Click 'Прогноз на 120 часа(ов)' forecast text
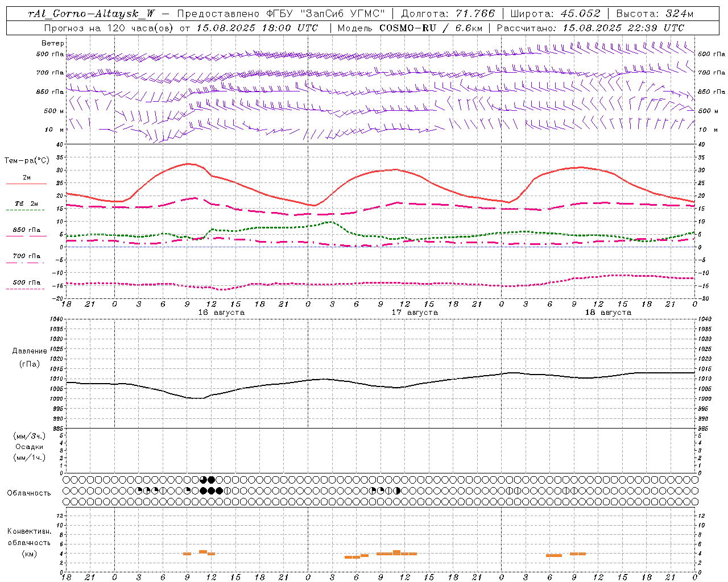Screen dimensions: 728x582 coord(110,28)
